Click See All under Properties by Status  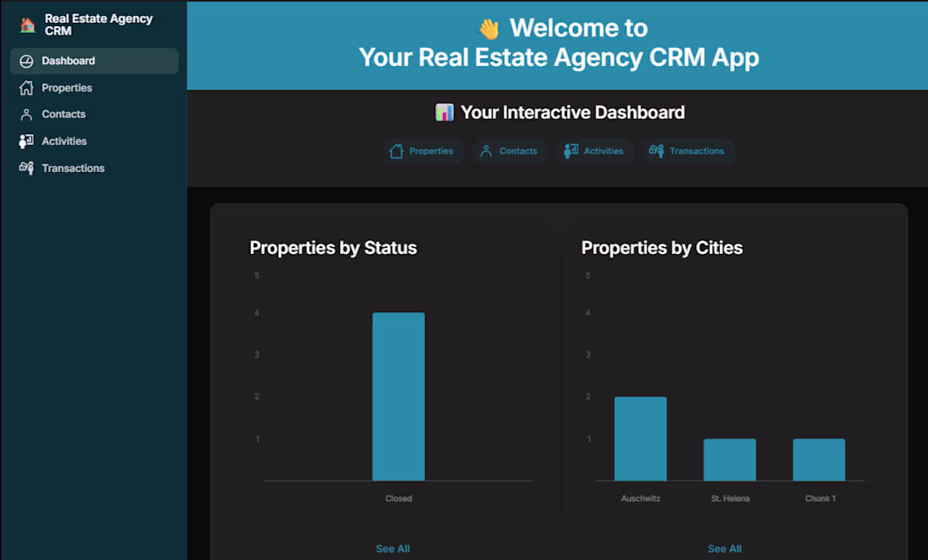[x=392, y=548]
